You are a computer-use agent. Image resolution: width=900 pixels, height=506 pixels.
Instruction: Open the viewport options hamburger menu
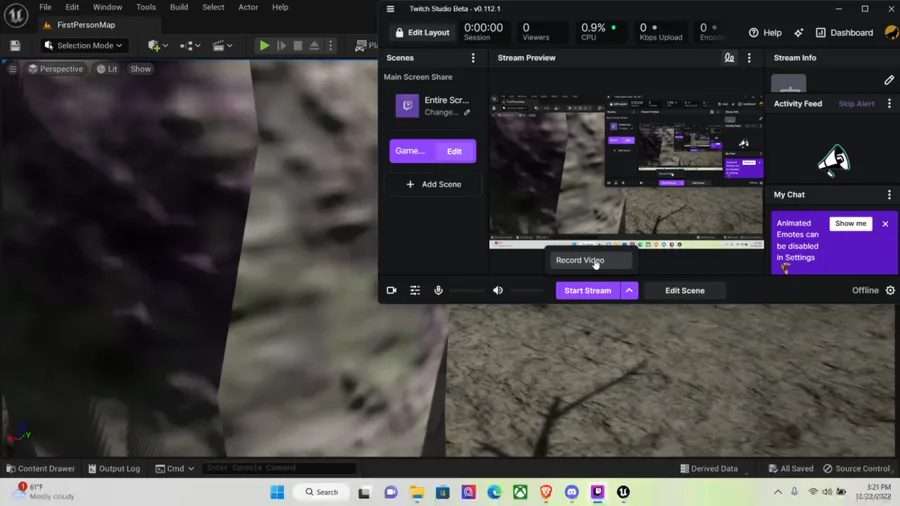(13, 69)
